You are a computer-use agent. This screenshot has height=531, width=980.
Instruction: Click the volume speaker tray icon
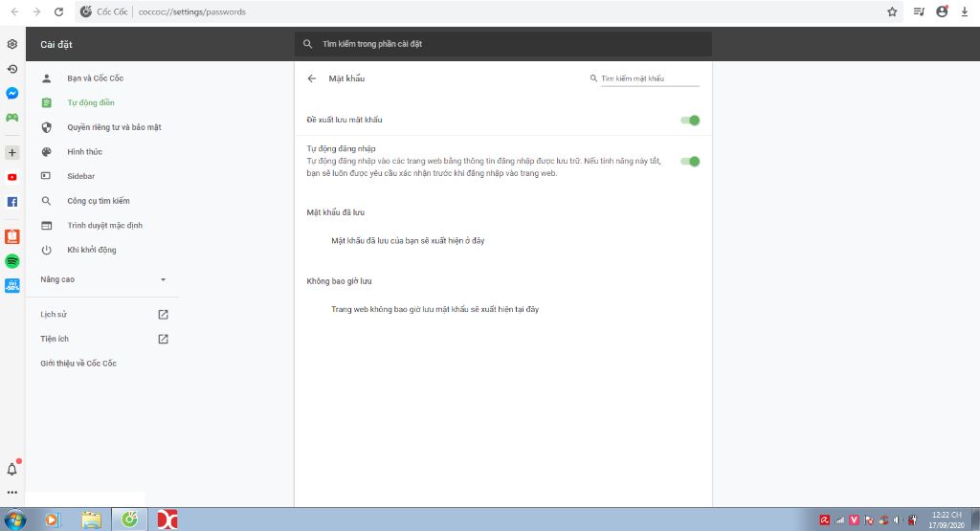(898, 520)
